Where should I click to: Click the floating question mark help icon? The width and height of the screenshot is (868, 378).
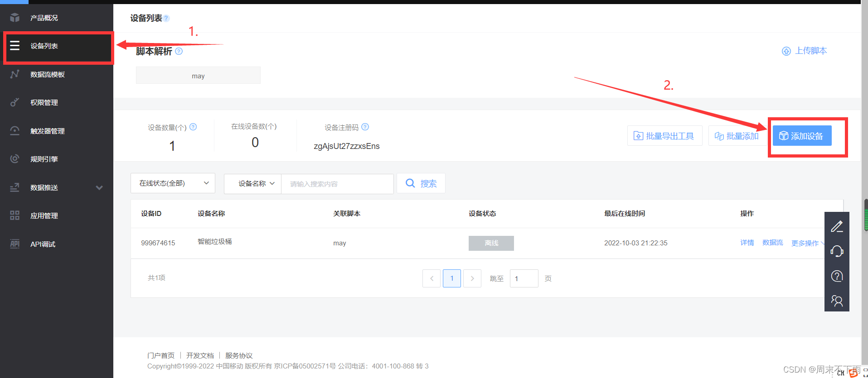pyautogui.click(x=837, y=276)
